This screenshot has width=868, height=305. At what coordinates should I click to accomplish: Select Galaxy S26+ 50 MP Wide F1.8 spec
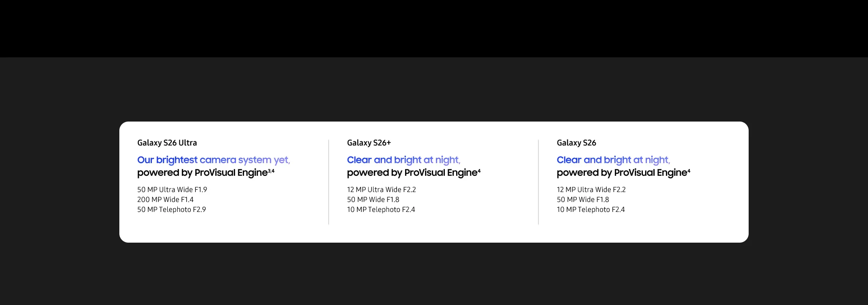[373, 200]
